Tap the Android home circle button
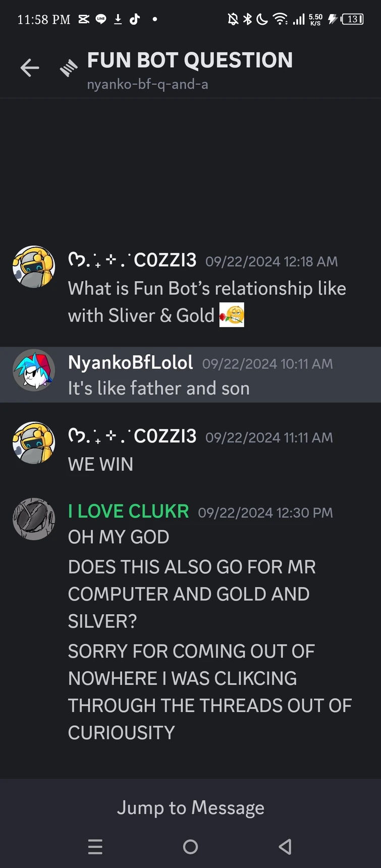The height and width of the screenshot is (868, 381). point(190,846)
